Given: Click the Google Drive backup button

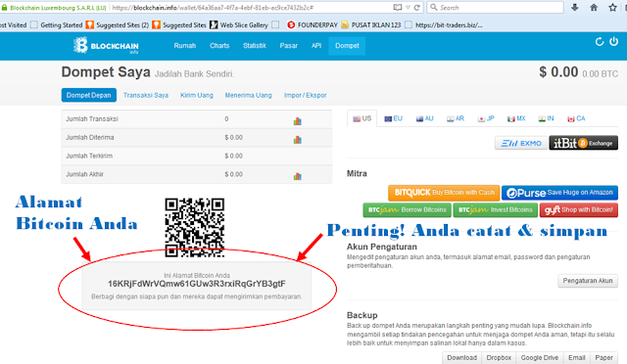Looking at the screenshot, I should point(540,357).
